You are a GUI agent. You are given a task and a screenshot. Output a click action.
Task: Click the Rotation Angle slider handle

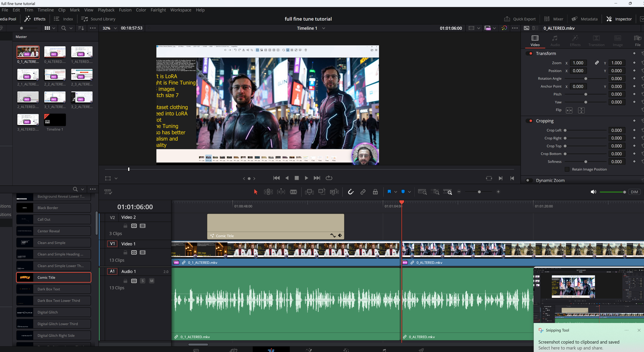pyautogui.click(x=585, y=79)
